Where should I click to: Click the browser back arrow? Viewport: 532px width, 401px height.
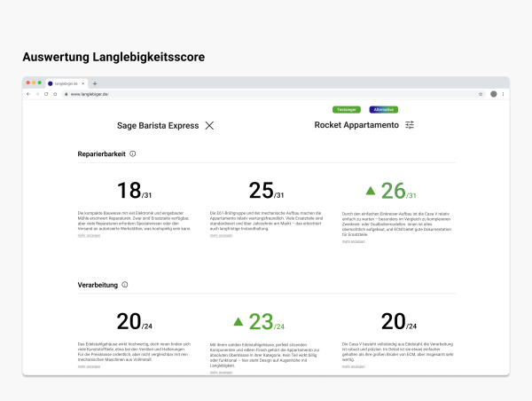28,93
